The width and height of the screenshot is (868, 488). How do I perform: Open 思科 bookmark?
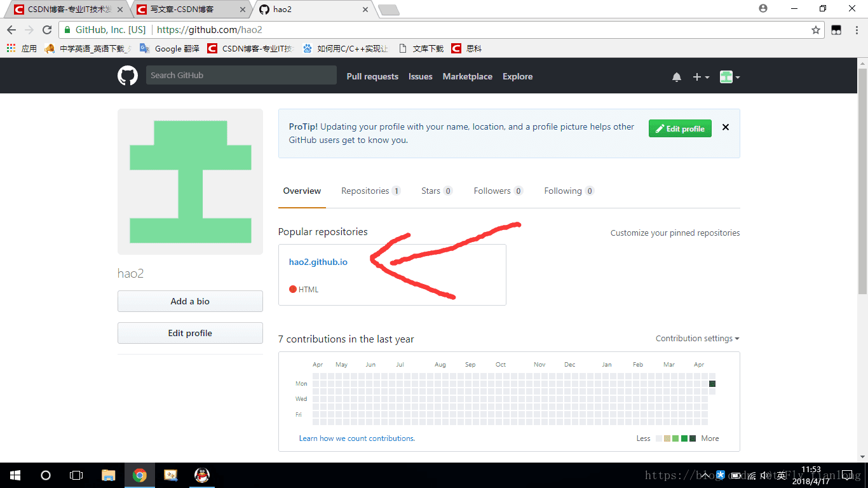466,48
